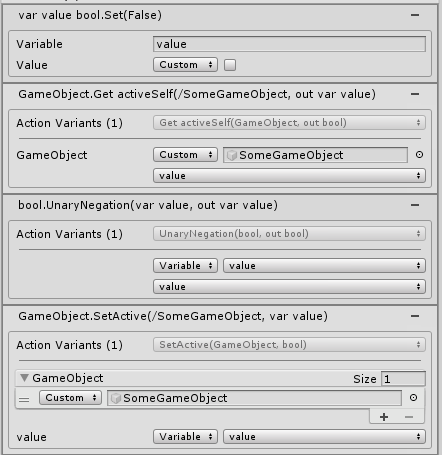Open Custom dropdown next to Value checkbox
The image size is (442, 455).
[x=185, y=65]
